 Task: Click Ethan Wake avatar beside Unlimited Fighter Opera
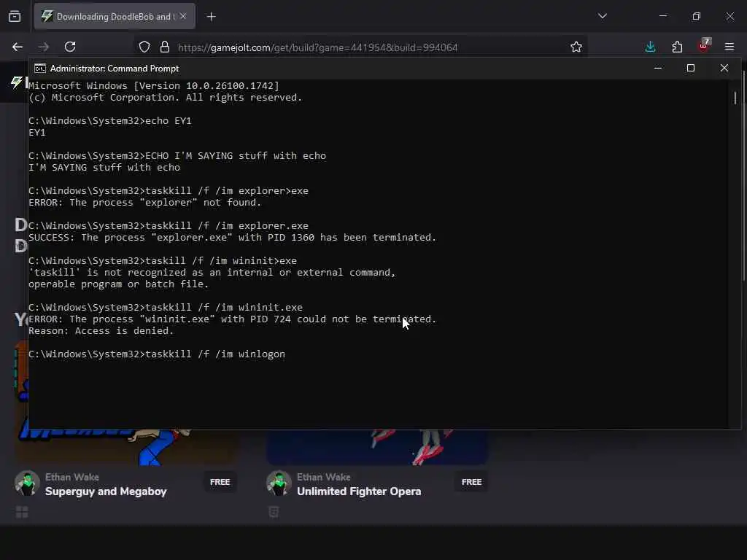(279, 483)
